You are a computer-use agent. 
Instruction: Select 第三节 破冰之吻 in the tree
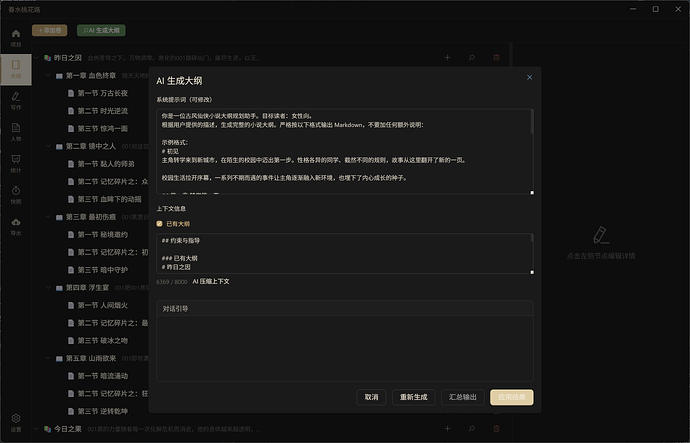tap(103, 340)
